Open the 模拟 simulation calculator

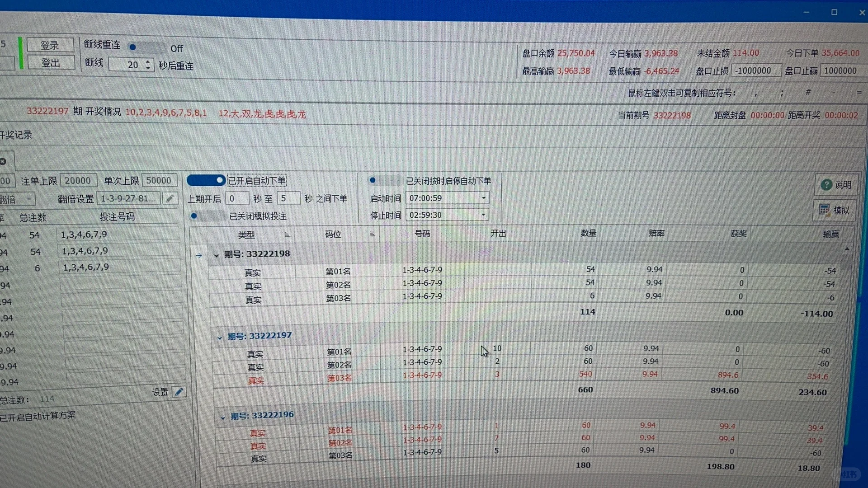pos(835,210)
